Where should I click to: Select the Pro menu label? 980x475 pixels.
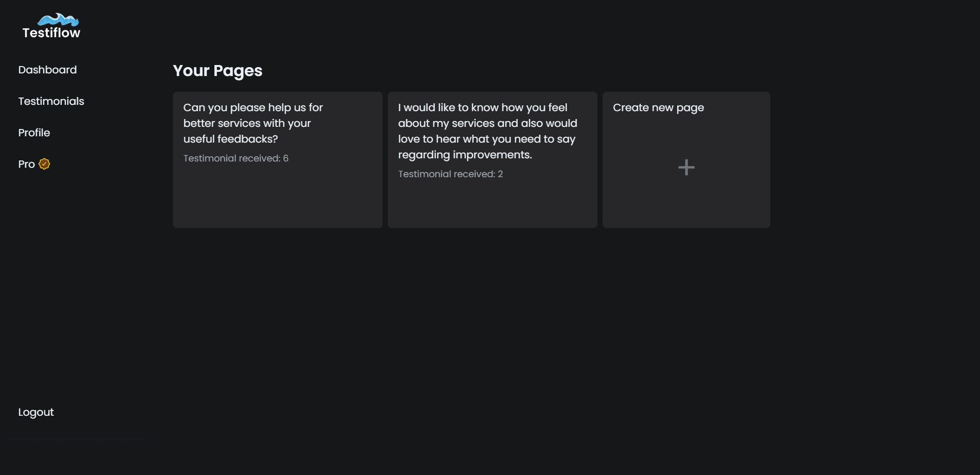[26, 164]
